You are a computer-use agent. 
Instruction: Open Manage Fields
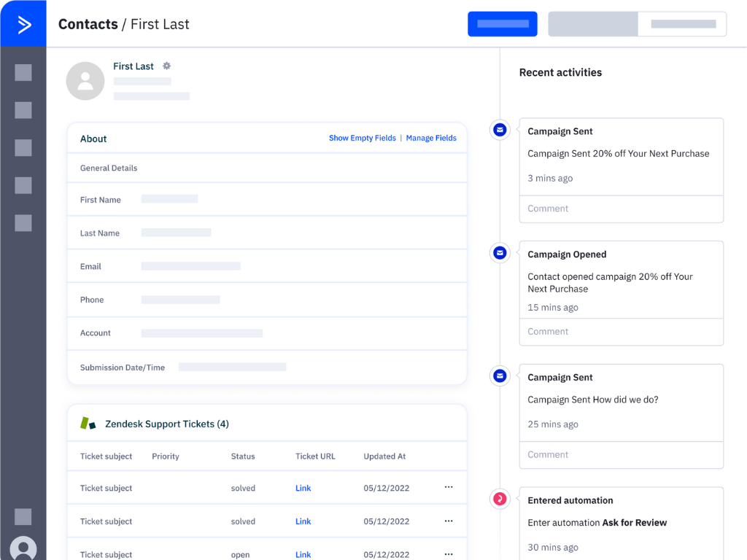click(x=430, y=138)
